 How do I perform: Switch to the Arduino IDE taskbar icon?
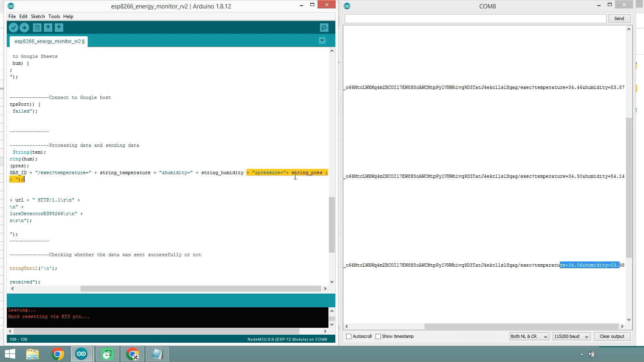(81, 354)
